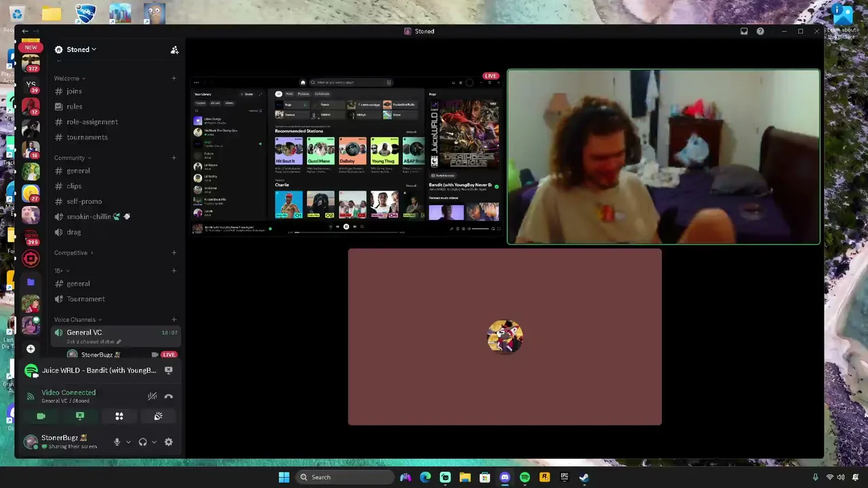Open user settings gear
The height and width of the screenshot is (488, 868).
pos(169,442)
